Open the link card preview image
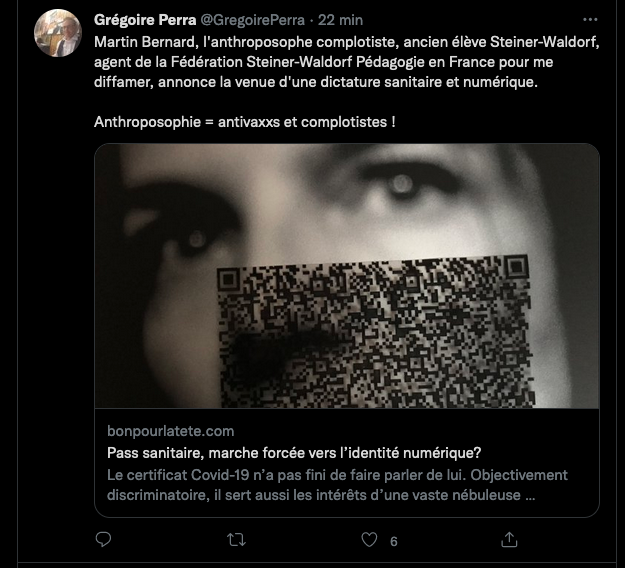The width and height of the screenshot is (625, 568). 347,276
